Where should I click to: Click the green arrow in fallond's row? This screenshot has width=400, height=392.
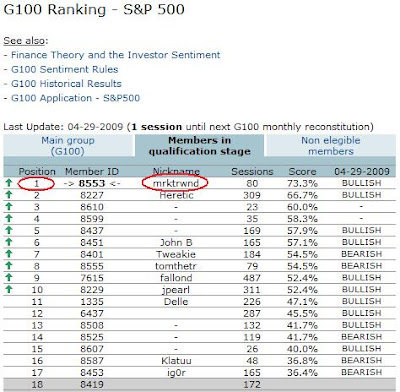(x=9, y=278)
